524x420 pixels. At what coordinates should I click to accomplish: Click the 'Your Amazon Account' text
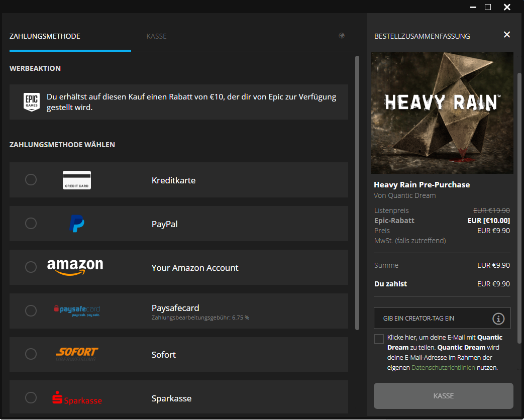click(x=195, y=268)
